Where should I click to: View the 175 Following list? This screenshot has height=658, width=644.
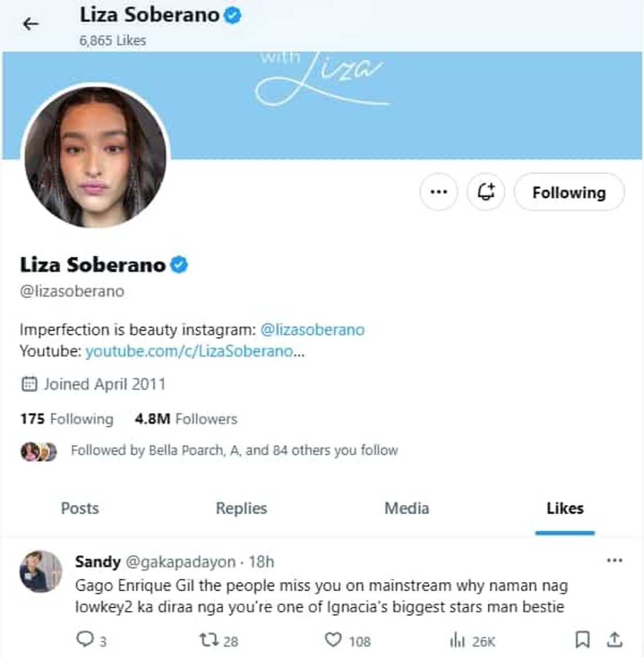tap(67, 419)
